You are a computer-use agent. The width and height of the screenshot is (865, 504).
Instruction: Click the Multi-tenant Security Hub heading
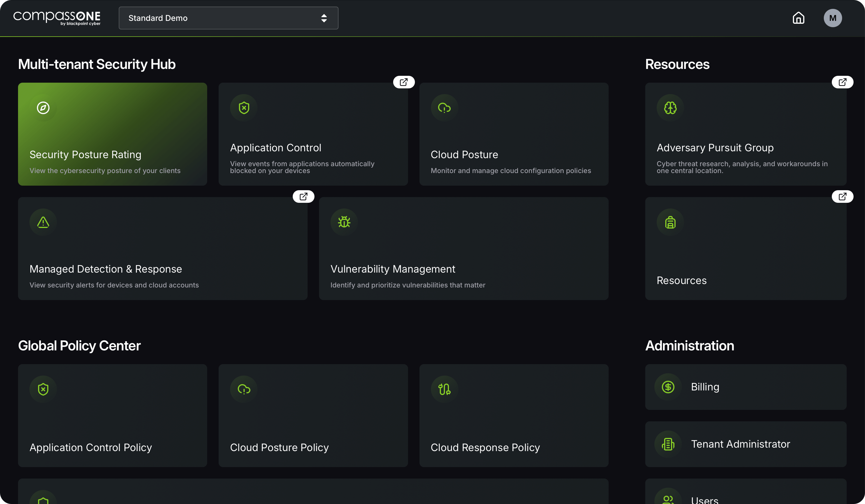pos(97,64)
